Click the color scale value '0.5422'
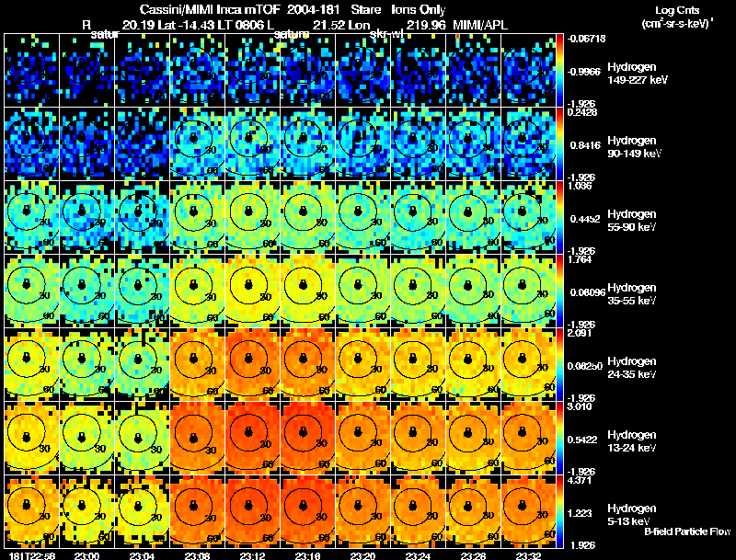736x560 pixels. tap(582, 440)
